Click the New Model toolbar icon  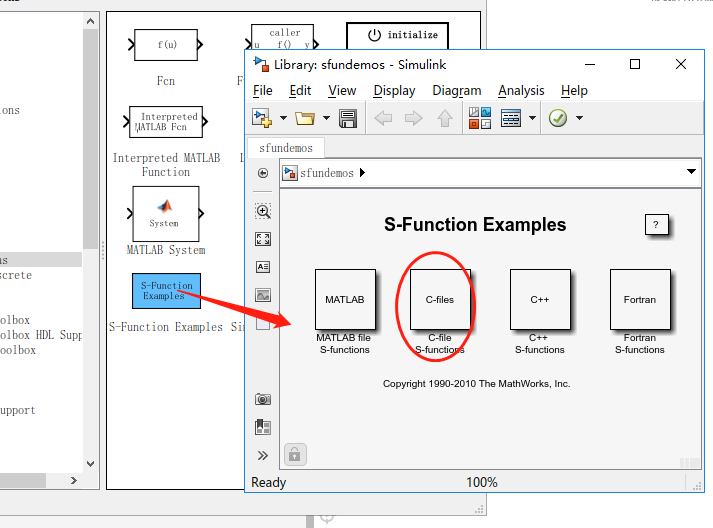pos(262,118)
